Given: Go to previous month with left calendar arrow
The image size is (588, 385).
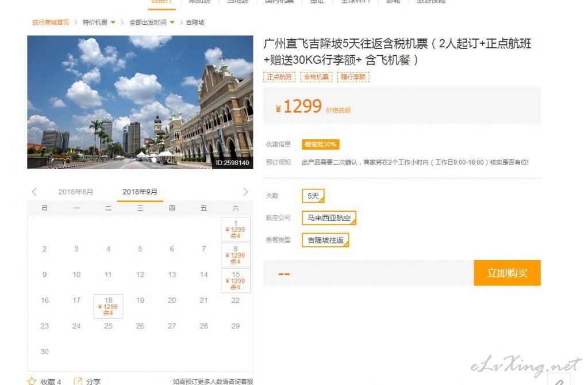Looking at the screenshot, I should click(34, 192).
